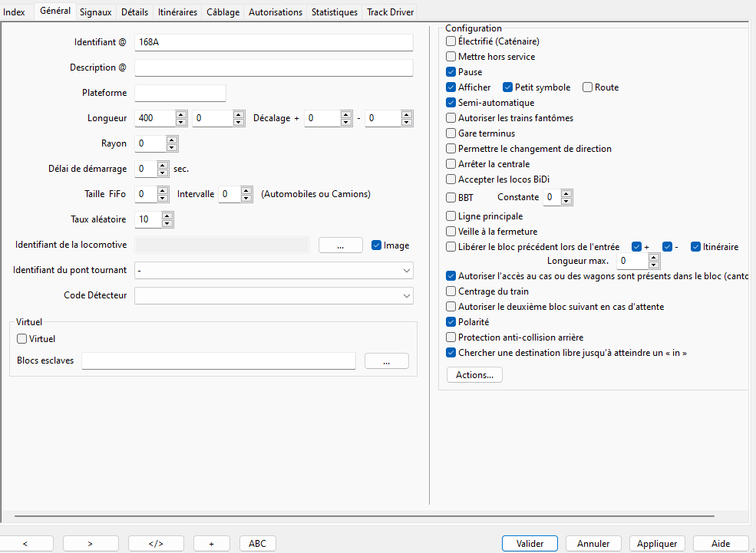The image size is (756, 553).
Task: Uncheck Chercher une destination libre option
Action: tap(451, 353)
